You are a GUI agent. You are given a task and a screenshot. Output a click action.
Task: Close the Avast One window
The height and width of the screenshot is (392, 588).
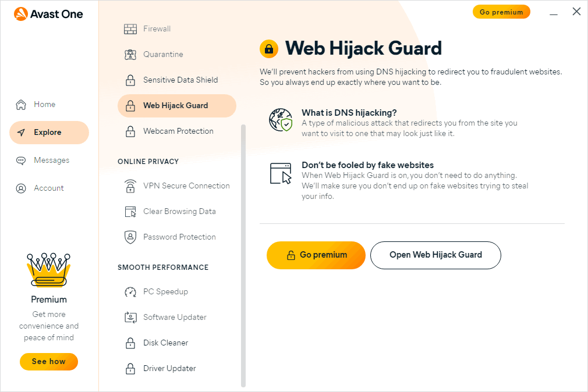[577, 12]
